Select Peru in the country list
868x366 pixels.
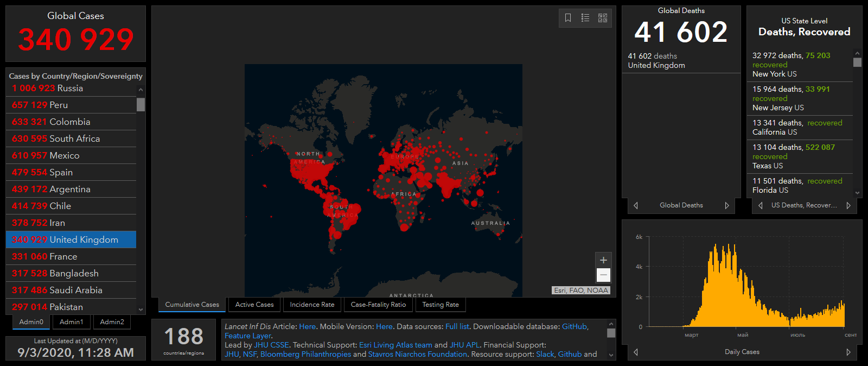(71, 105)
